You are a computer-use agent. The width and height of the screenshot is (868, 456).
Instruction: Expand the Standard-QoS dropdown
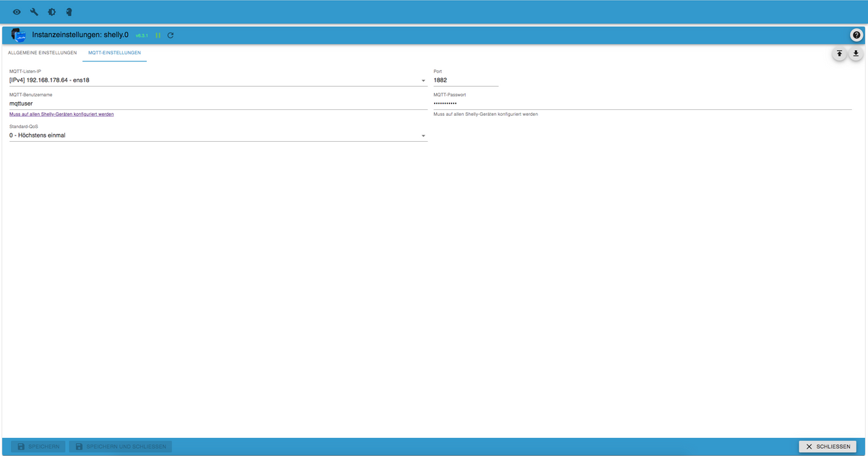(218, 135)
